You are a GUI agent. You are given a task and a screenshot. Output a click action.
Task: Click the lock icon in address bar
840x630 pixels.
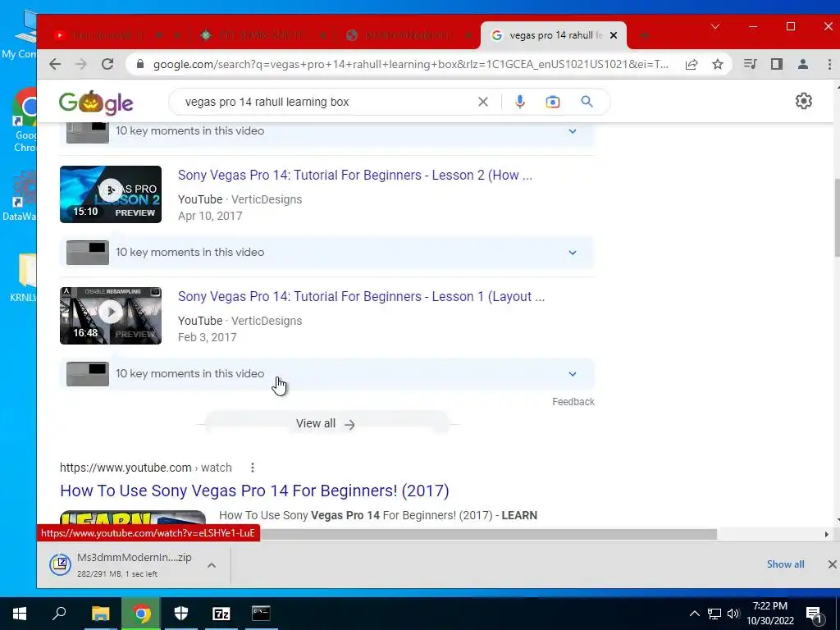[140, 64]
